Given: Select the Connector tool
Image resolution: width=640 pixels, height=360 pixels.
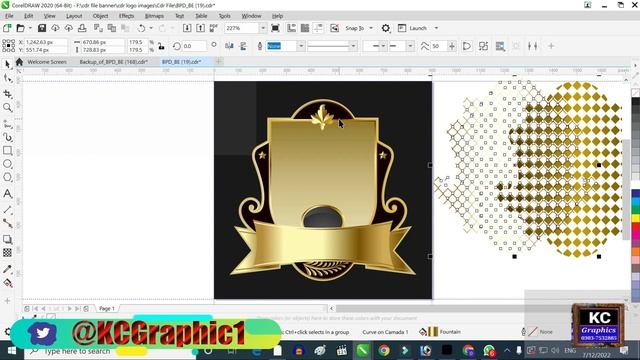Looking at the screenshot, I should point(7,223).
